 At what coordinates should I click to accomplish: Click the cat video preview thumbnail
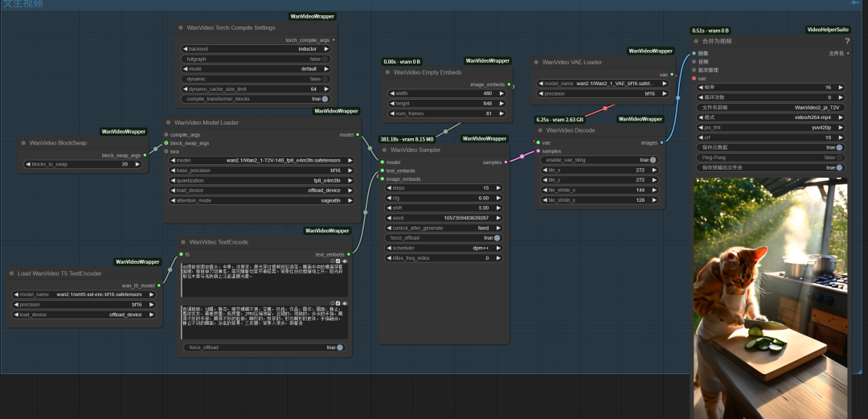pyautogui.click(x=771, y=298)
